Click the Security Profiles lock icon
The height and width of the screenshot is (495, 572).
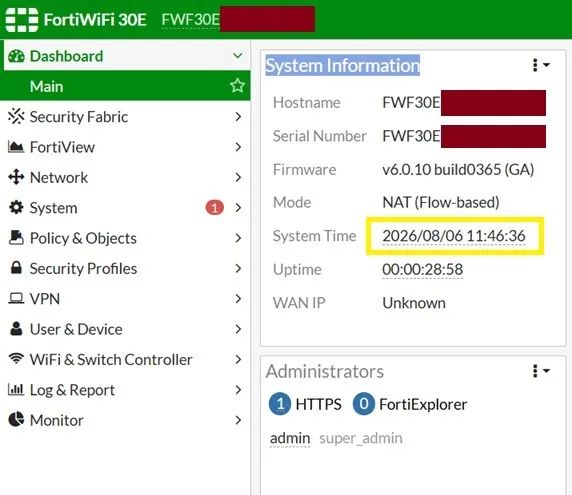tap(16, 268)
